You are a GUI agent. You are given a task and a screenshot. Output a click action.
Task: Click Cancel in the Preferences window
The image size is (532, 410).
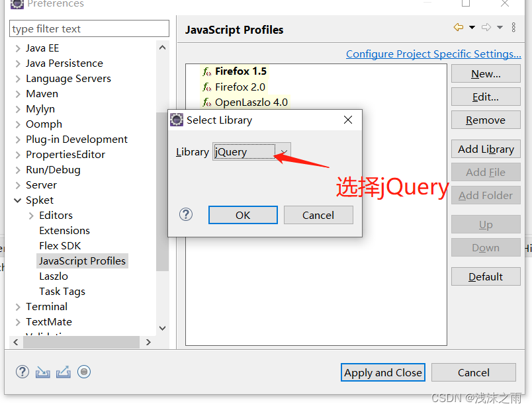[474, 372]
